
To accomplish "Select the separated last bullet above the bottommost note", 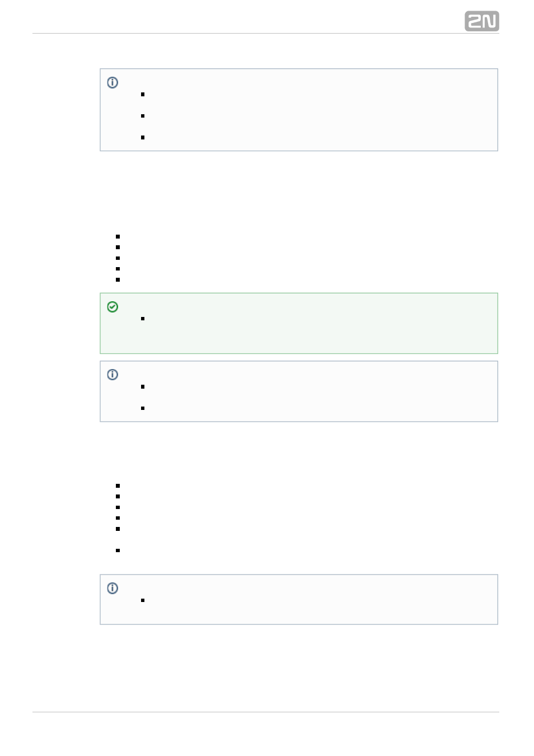I will [118, 550].
